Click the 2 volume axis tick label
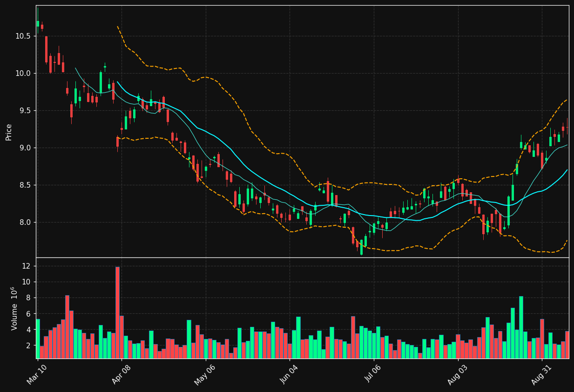Screen dimensions: 574x392 point(28,345)
